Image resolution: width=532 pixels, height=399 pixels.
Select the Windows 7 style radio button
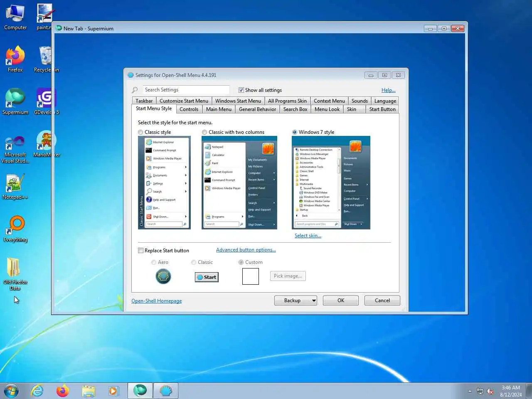point(295,132)
